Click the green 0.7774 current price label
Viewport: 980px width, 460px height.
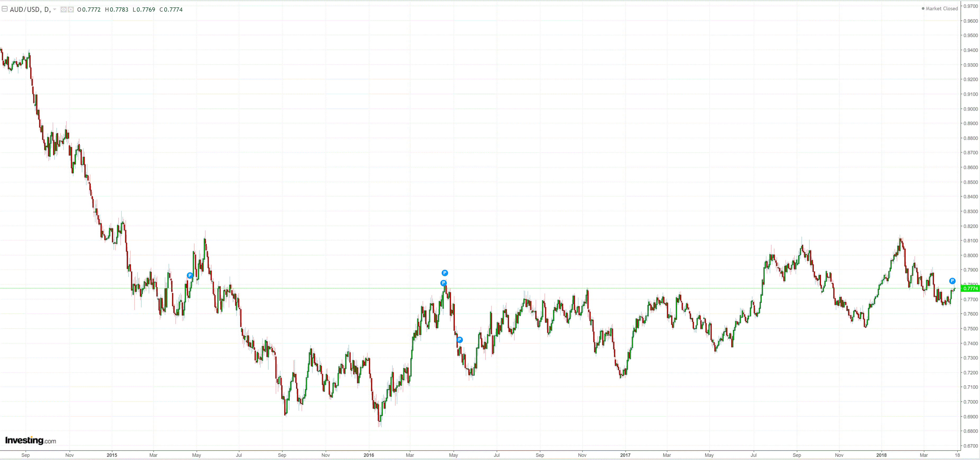click(970, 288)
